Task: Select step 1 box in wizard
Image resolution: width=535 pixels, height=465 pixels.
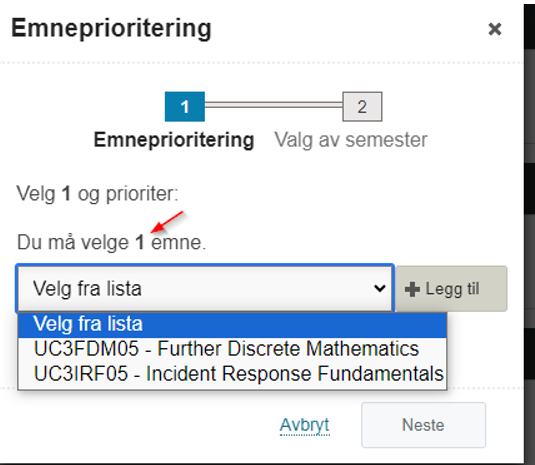Action: 185,106
